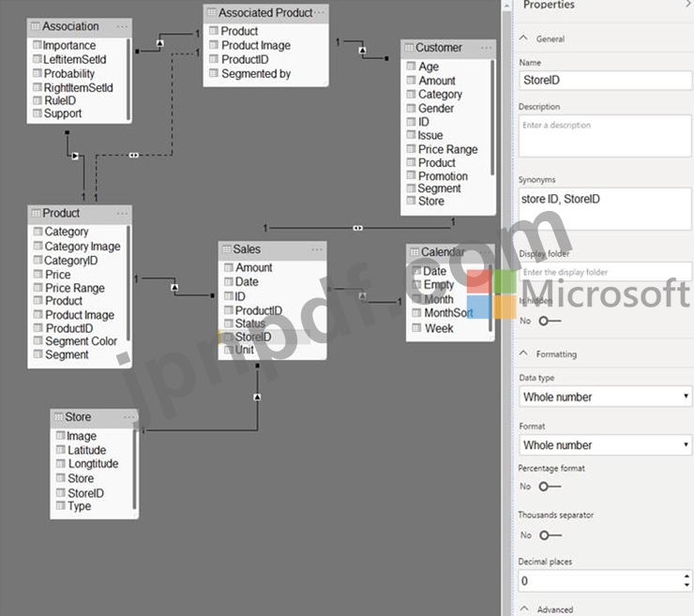
Task: Expand the Advanced section
Action: click(x=524, y=608)
